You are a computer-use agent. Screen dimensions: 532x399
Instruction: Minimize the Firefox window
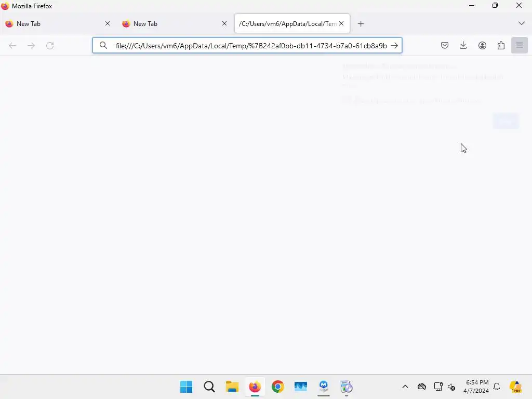pos(472,5)
